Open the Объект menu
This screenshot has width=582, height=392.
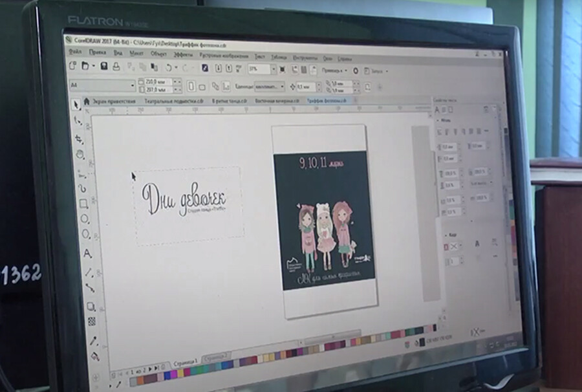click(x=158, y=54)
